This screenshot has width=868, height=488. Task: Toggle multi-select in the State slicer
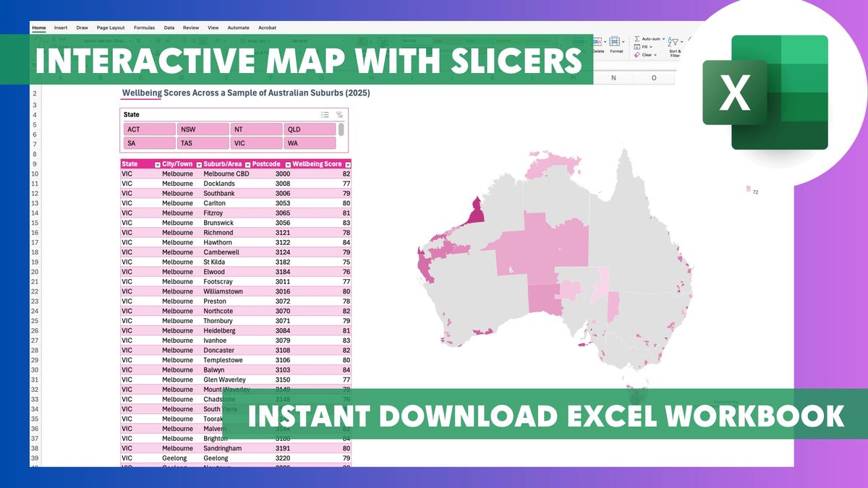pyautogui.click(x=325, y=115)
